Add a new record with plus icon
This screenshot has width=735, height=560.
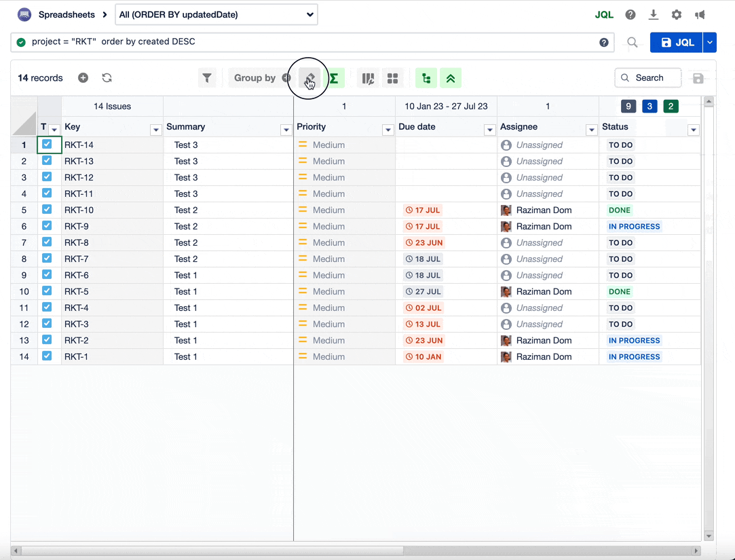[83, 78]
